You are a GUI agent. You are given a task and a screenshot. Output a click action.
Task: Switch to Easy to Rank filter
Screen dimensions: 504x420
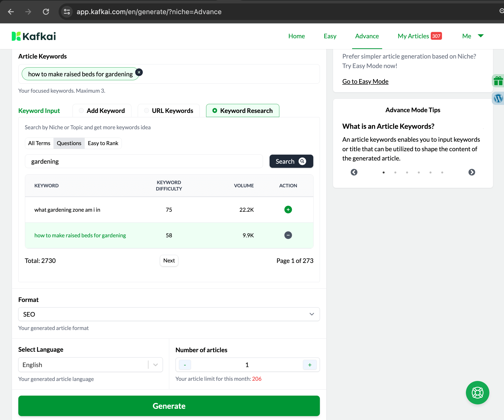tap(103, 143)
